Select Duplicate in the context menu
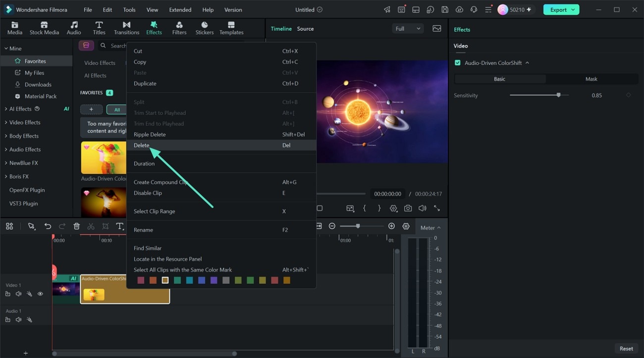 [221, 83]
